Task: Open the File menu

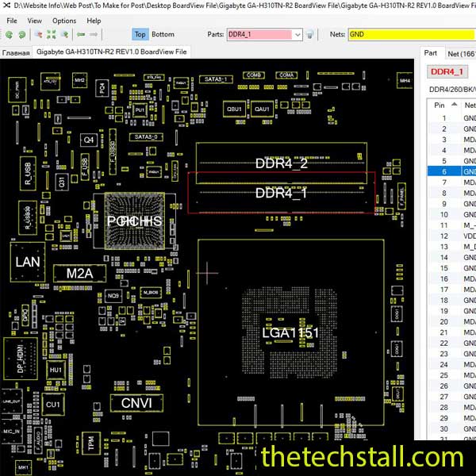Action: (x=12, y=21)
